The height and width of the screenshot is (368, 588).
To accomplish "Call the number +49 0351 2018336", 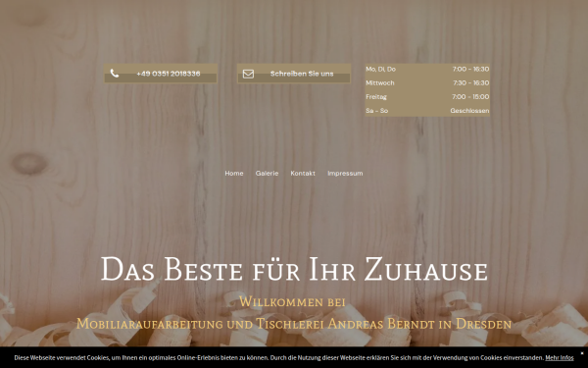I will click(168, 74).
